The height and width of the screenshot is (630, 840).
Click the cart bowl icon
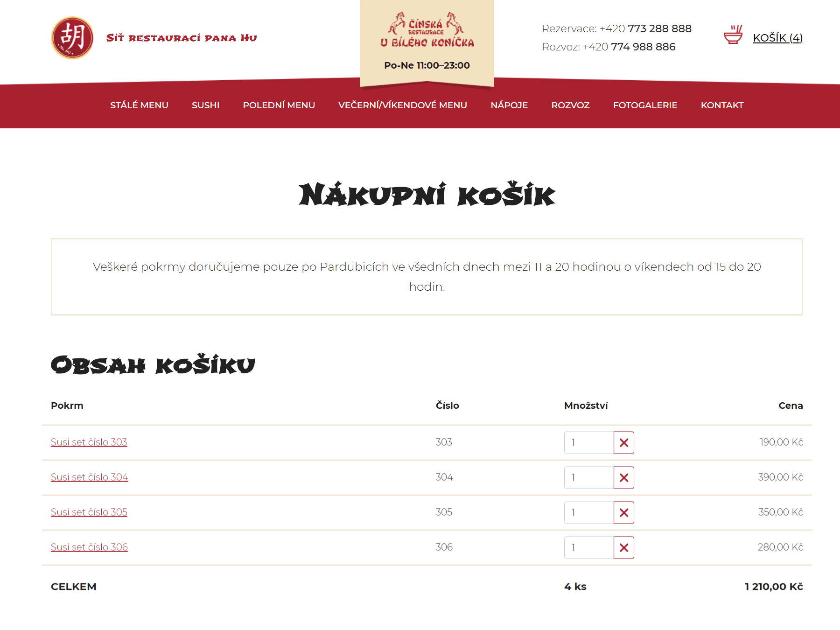733,35
